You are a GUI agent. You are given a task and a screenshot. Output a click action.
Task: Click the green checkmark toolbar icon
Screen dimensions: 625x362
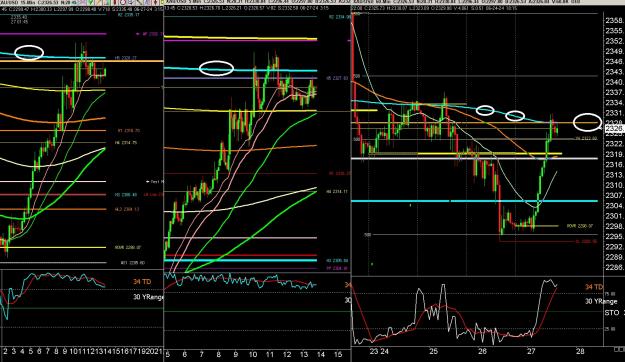tap(91, 2)
